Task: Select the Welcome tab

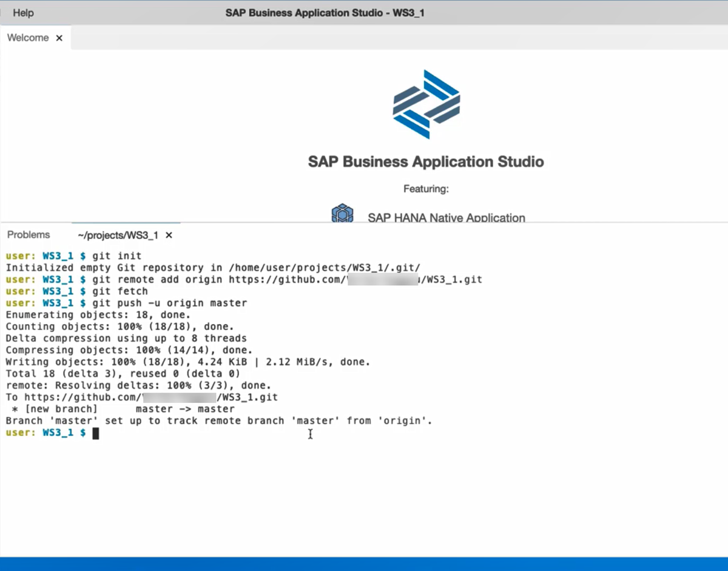Action: click(x=28, y=38)
